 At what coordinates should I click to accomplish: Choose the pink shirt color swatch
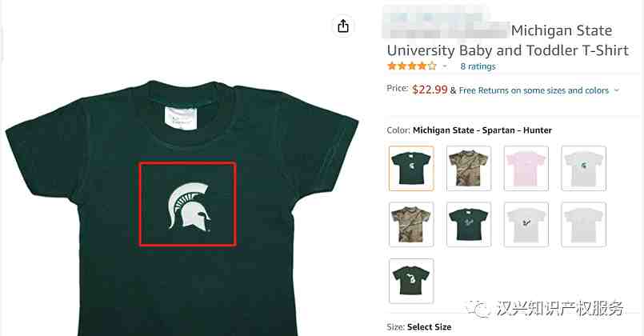tap(526, 168)
